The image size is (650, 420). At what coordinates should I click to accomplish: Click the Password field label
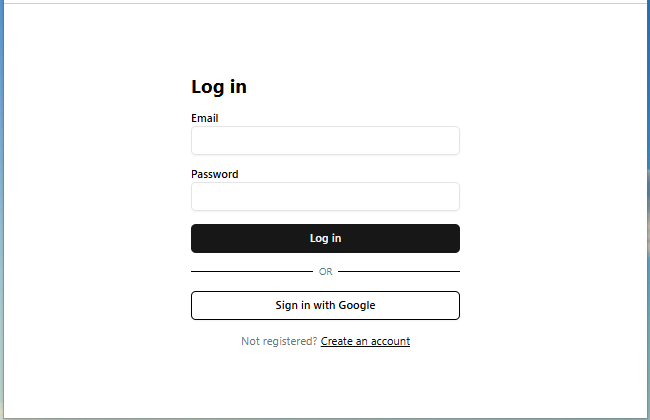coord(215,174)
